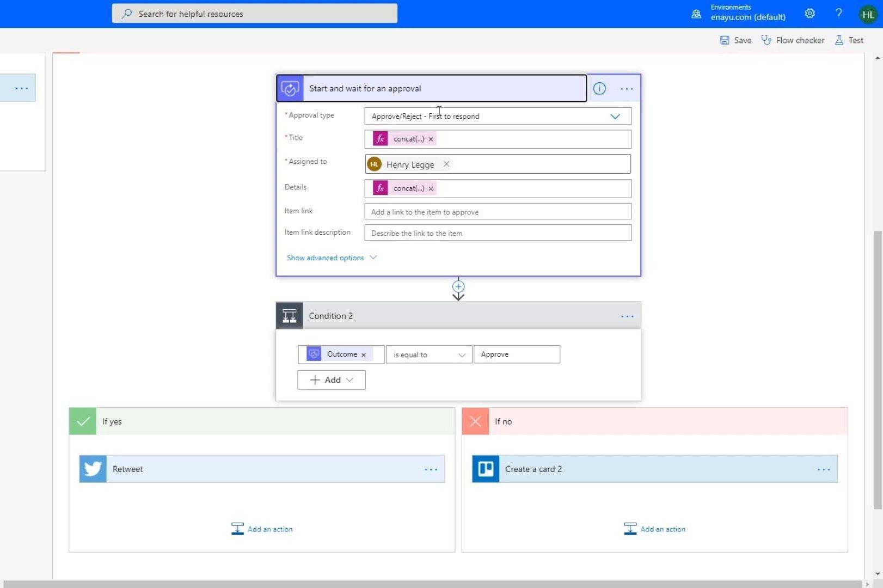Click the vertical scrollbar
This screenshot has height=588, width=883.
click(x=877, y=370)
